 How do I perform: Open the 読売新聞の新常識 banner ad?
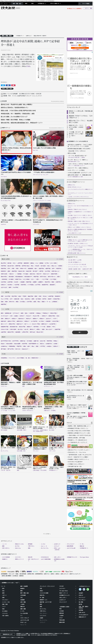pyautogui.click(x=80, y=44)
